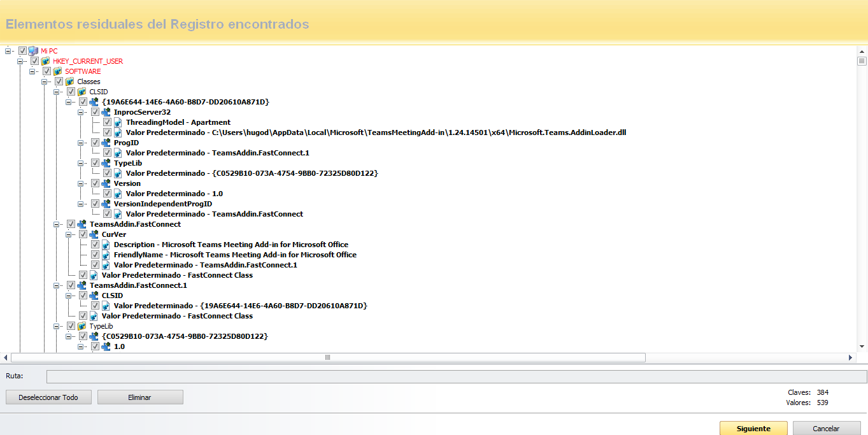The height and width of the screenshot is (435, 868).
Task: Select the VersionIndependentProgID tree item
Action: point(162,204)
